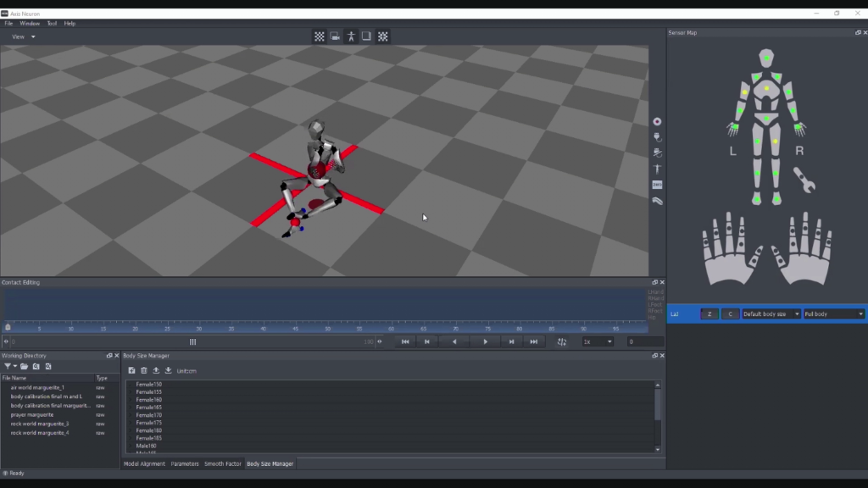Open the Default body size dropdown

pos(771,314)
